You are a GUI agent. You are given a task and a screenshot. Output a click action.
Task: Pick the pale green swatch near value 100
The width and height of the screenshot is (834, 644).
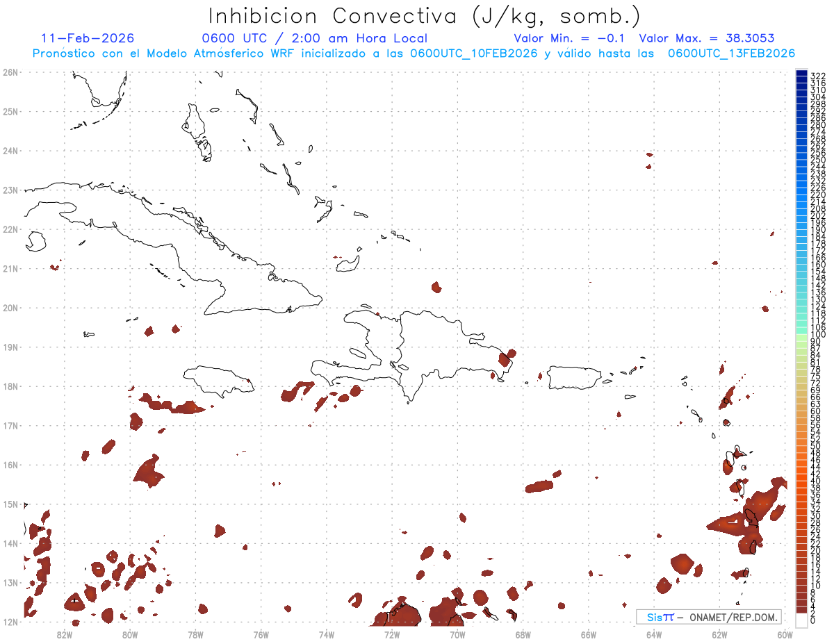coord(801,337)
